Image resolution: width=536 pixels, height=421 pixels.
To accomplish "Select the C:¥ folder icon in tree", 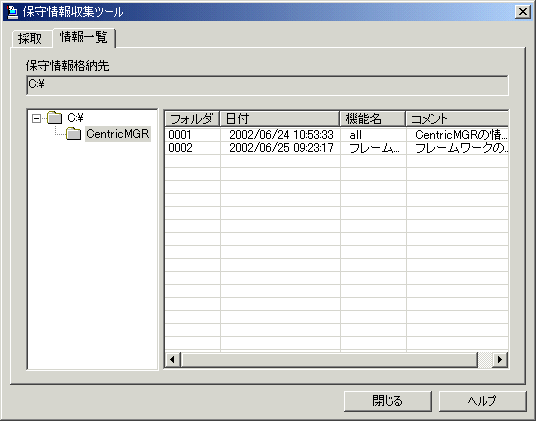I will pyautogui.click(x=55, y=118).
